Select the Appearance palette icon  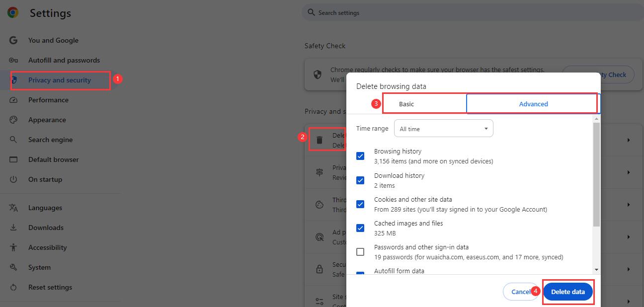(x=13, y=120)
